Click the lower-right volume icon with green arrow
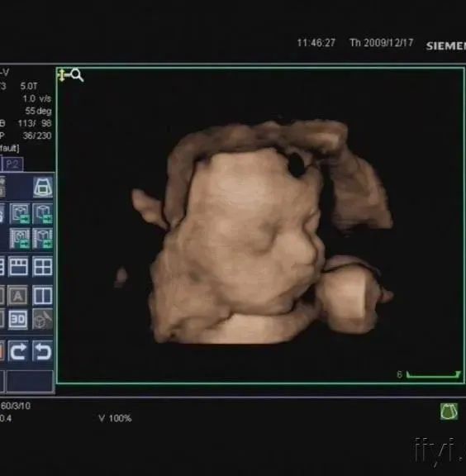This screenshot has width=466, height=476. pos(42,239)
